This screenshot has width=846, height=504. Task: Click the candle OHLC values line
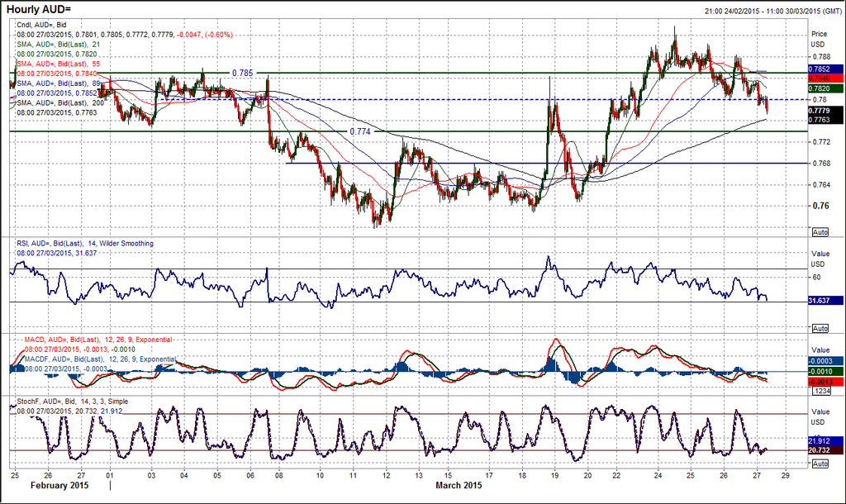[125, 35]
